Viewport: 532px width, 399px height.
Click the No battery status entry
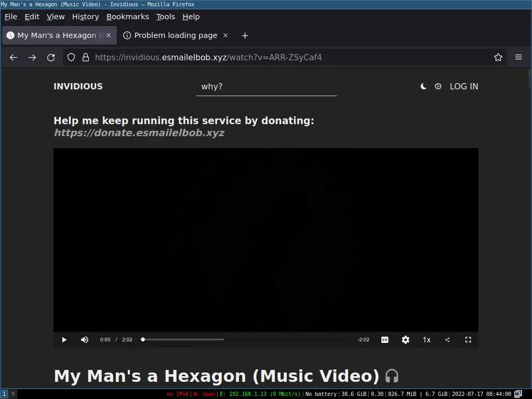pyautogui.click(x=321, y=394)
